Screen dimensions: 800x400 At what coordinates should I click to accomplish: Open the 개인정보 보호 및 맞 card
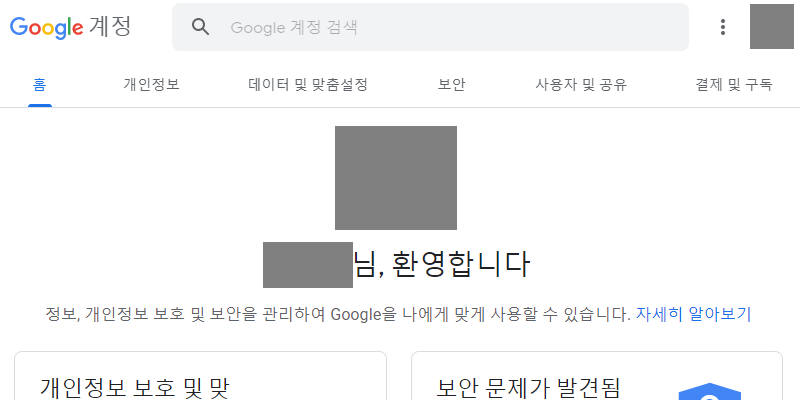(x=200, y=376)
